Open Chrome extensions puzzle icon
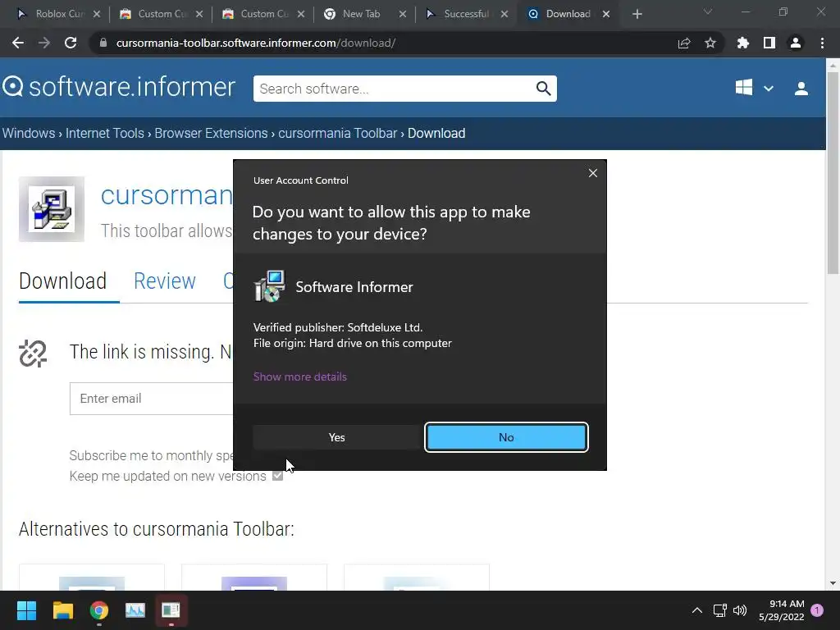Screen dimensions: 840x630 click(x=742, y=43)
